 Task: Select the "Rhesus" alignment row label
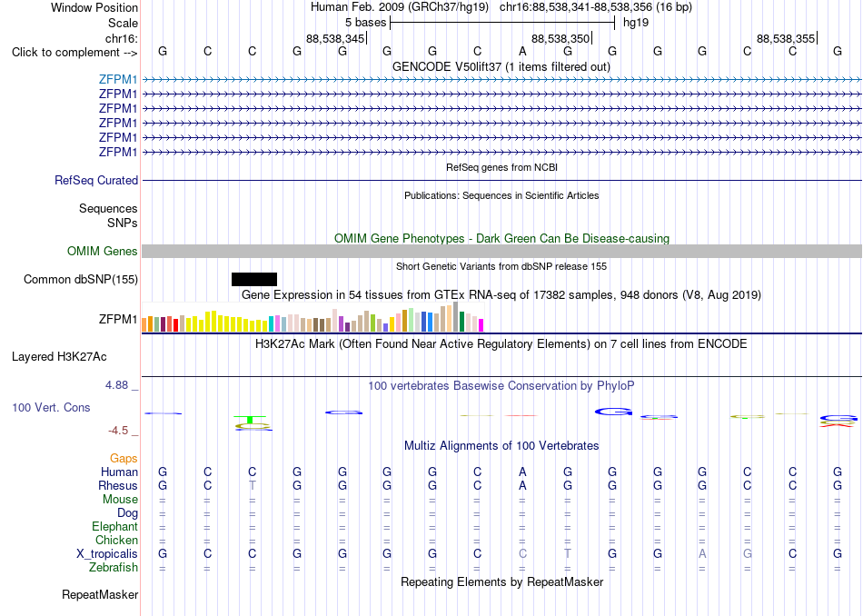point(118,485)
